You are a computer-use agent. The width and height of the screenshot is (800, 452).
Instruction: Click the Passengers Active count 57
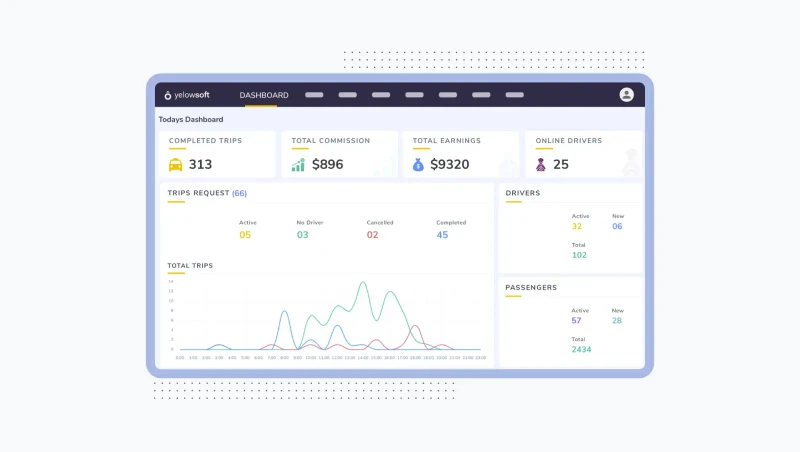(x=577, y=321)
